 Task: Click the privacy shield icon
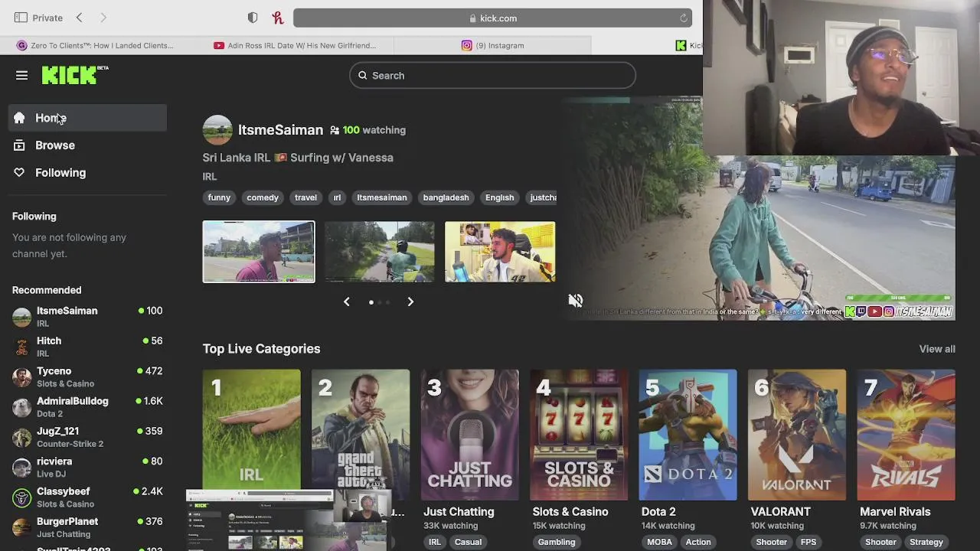click(253, 18)
